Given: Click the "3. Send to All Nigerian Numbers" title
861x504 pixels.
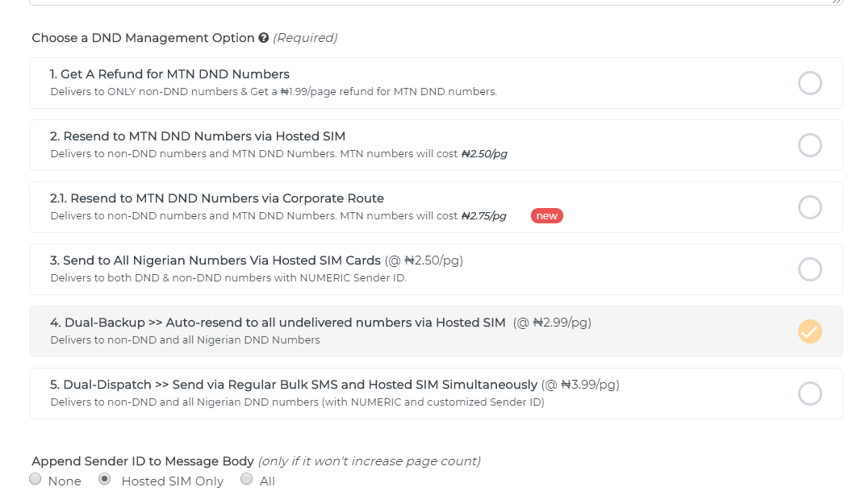Looking at the screenshot, I should [x=215, y=260].
